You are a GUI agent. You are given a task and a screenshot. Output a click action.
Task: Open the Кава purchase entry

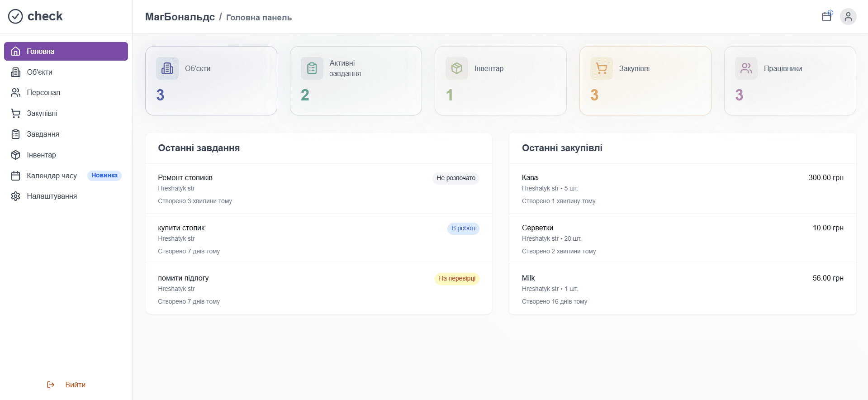pos(683,189)
